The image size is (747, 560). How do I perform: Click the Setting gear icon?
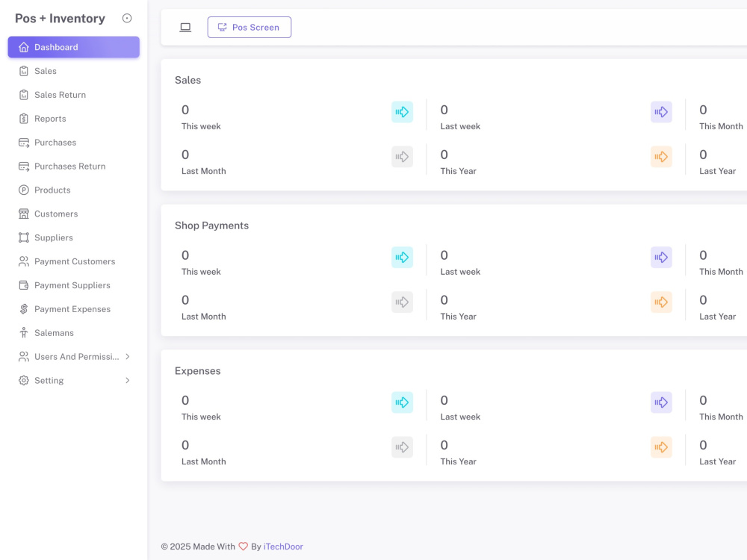pos(24,381)
